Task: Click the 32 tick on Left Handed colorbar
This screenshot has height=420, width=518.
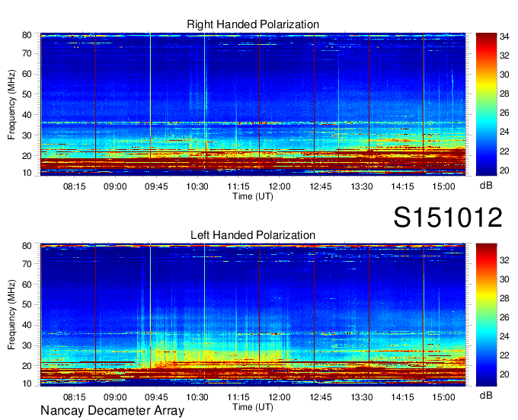Action: 504,260
